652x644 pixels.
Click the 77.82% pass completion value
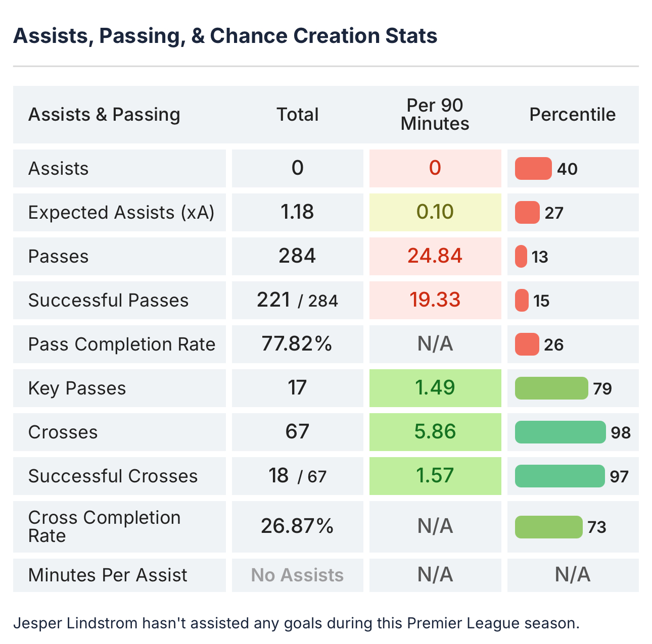pyautogui.click(x=297, y=344)
